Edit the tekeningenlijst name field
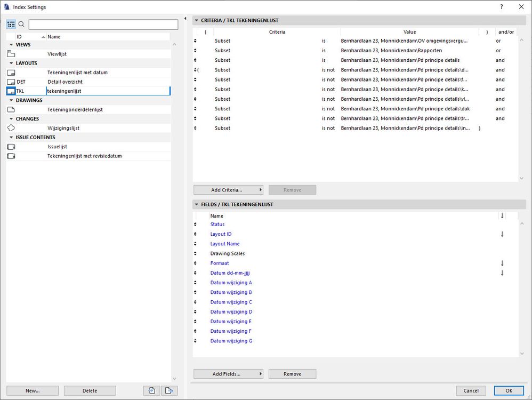 coord(108,91)
